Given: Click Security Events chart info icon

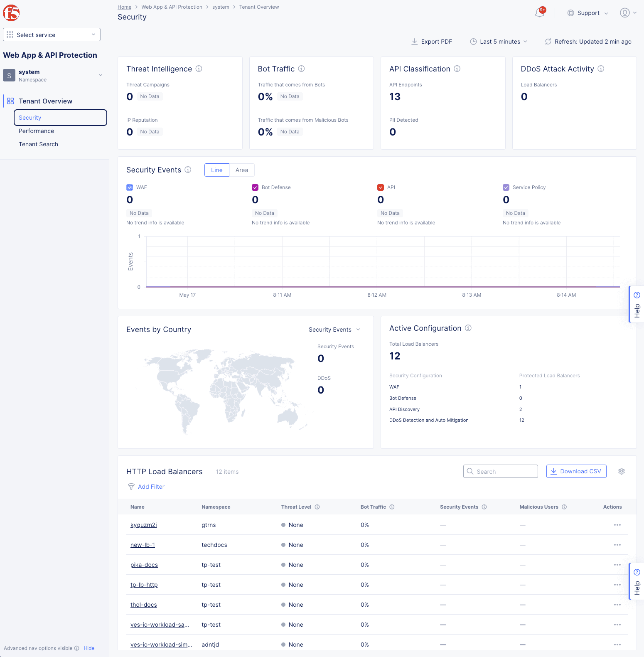Looking at the screenshot, I should pyautogui.click(x=188, y=170).
